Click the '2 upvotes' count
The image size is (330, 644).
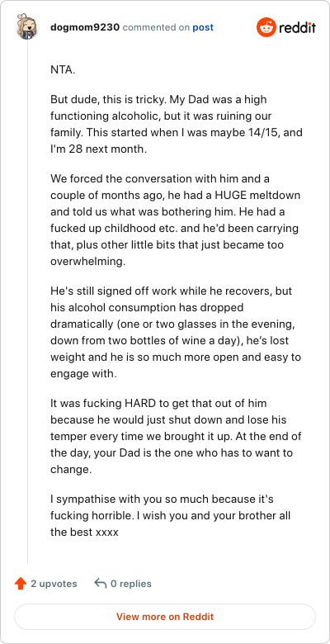[x=54, y=584]
